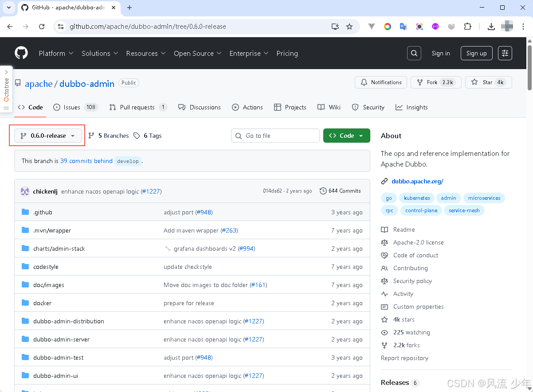Click the kubernetes topic tag
Image resolution: width=533 pixels, height=392 pixels.
417,198
